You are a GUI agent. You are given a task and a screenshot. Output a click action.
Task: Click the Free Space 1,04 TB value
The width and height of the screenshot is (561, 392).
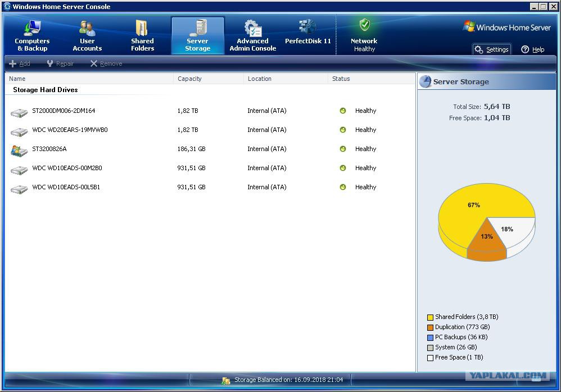coord(497,118)
